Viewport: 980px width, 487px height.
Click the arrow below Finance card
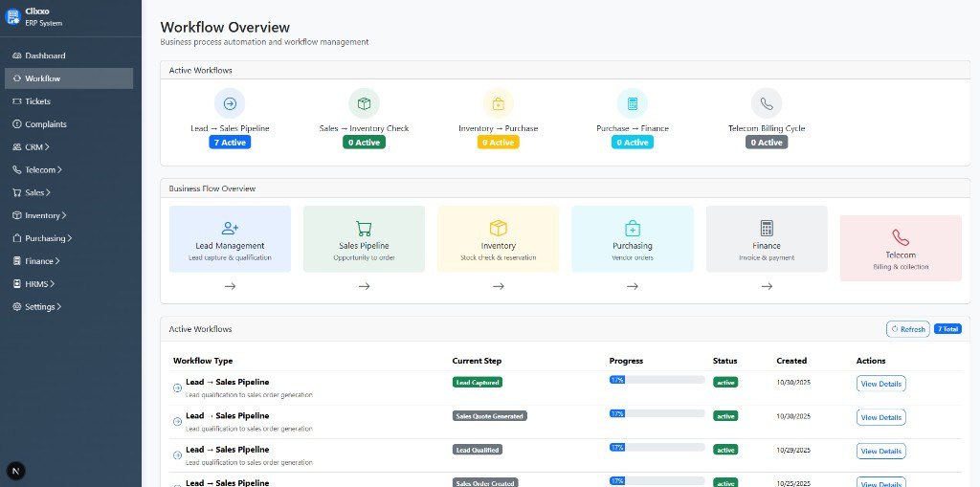point(767,286)
